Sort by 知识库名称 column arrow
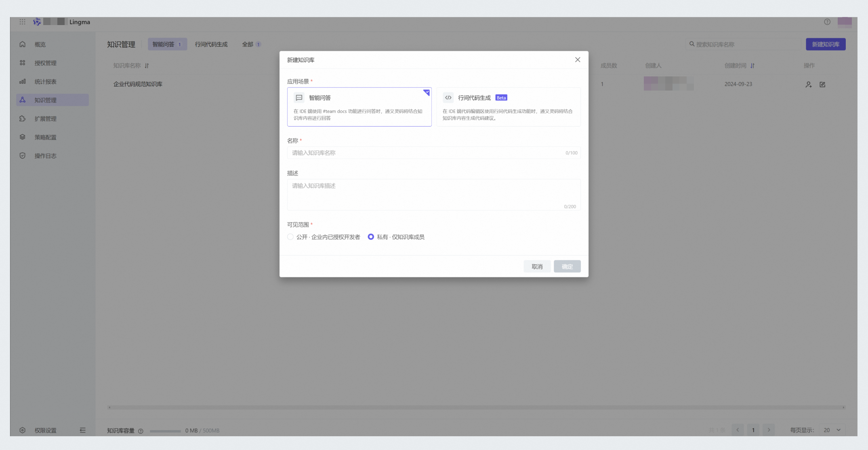The image size is (868, 450). pyautogui.click(x=147, y=65)
